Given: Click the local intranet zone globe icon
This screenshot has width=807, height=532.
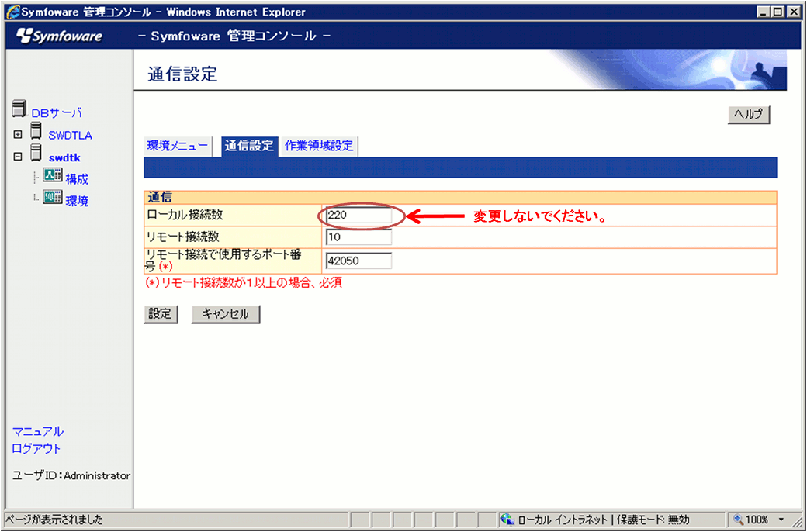Looking at the screenshot, I should point(508,520).
